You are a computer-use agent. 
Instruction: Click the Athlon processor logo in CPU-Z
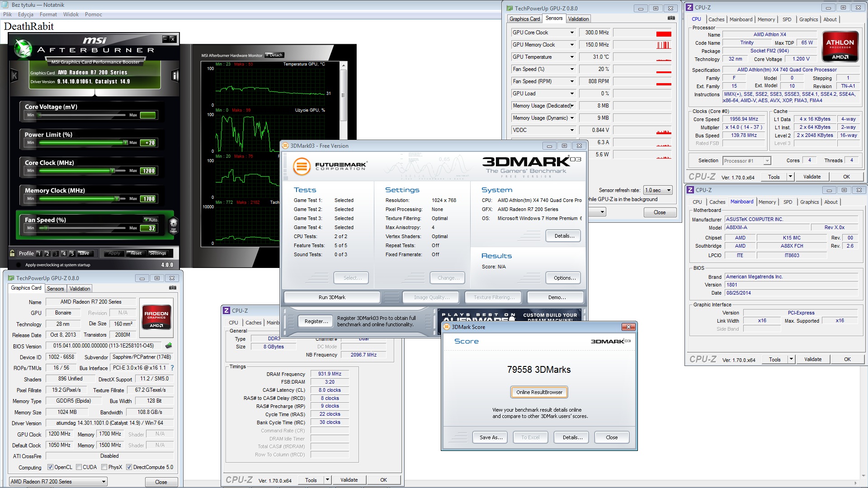840,46
